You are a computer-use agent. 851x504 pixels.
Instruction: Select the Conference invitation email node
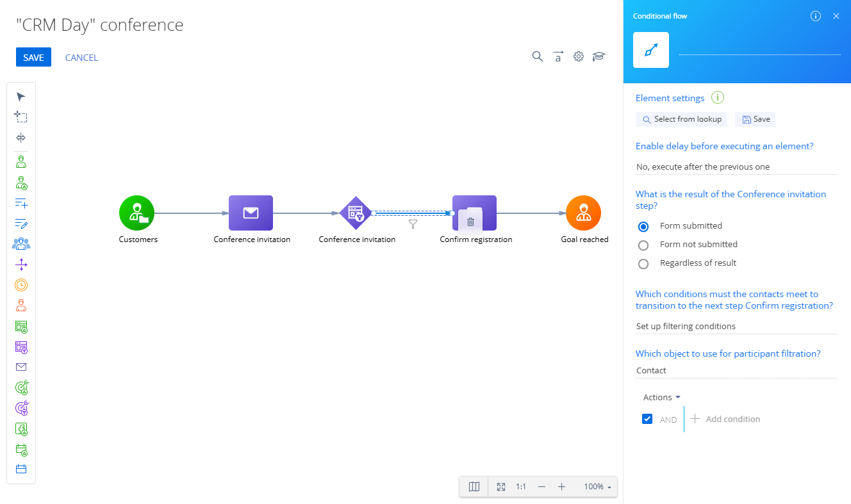(251, 213)
